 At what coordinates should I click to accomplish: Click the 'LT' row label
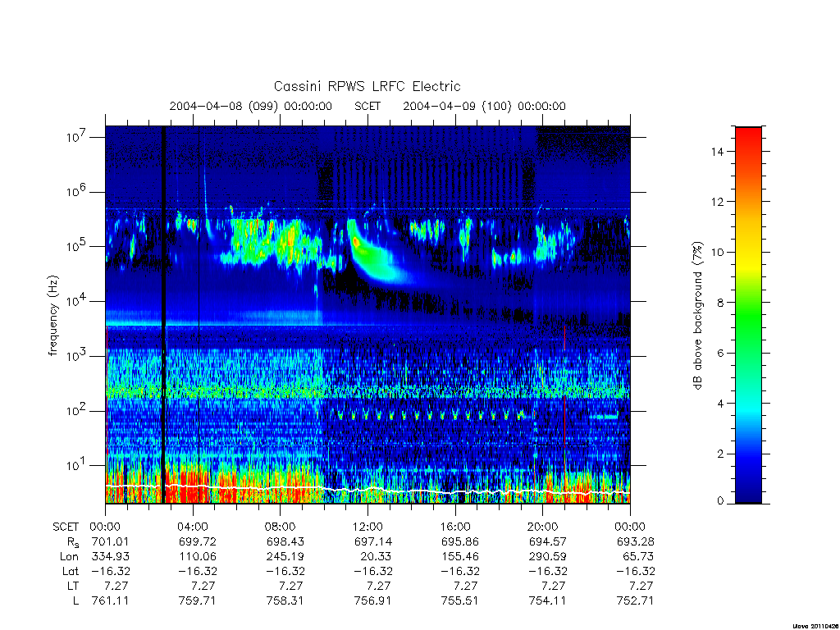coord(73,586)
